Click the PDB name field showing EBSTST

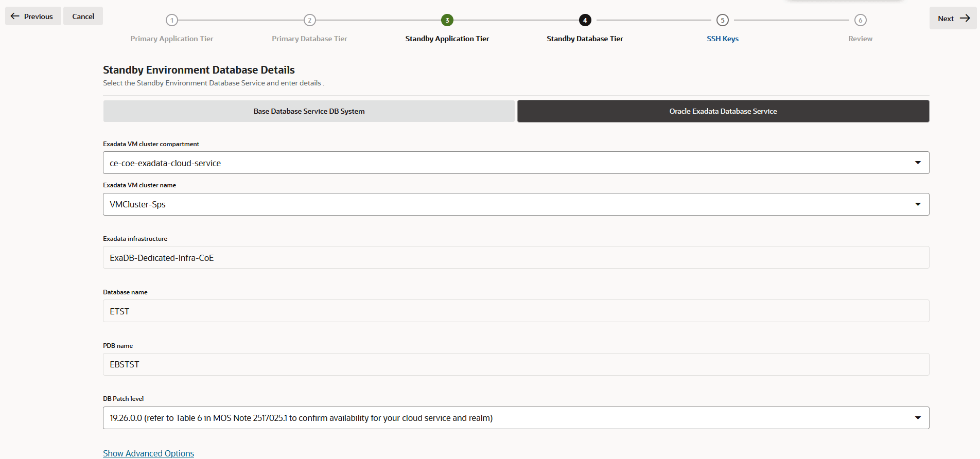[x=516, y=364]
